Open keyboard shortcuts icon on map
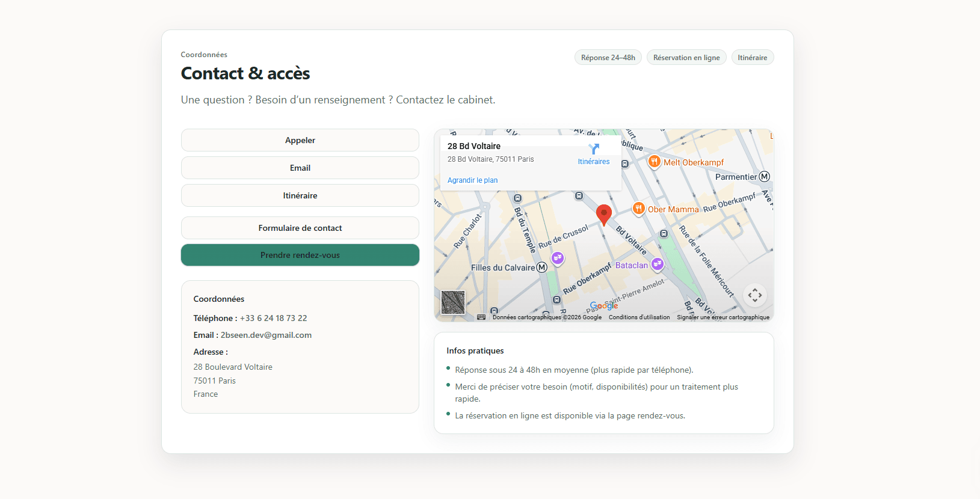 481,317
